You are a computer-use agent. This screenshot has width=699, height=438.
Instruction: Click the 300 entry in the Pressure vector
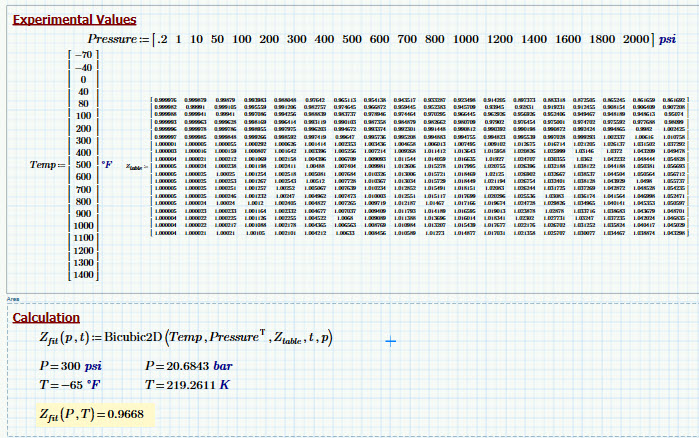[x=296, y=39]
